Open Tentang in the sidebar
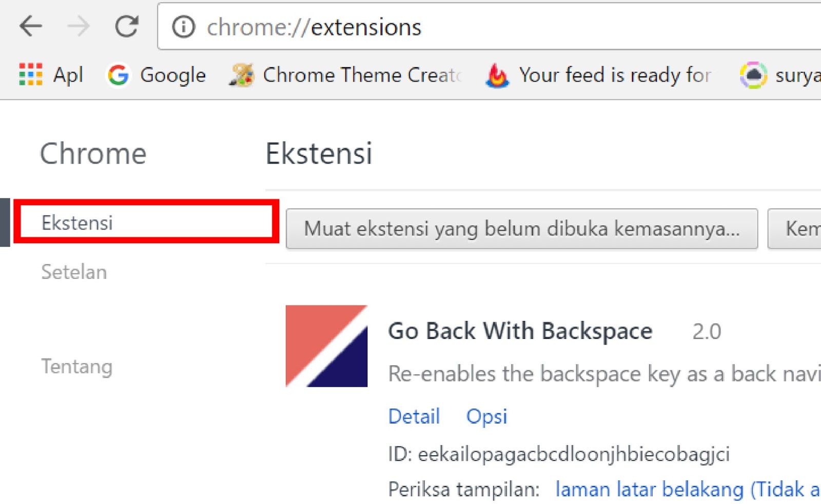This screenshot has width=821, height=504. click(76, 367)
